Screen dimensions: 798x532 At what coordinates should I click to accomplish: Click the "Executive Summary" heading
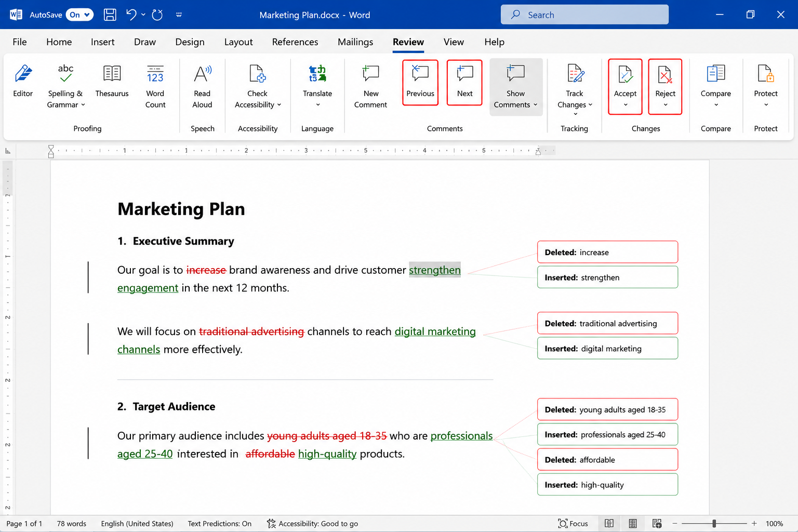click(x=183, y=241)
